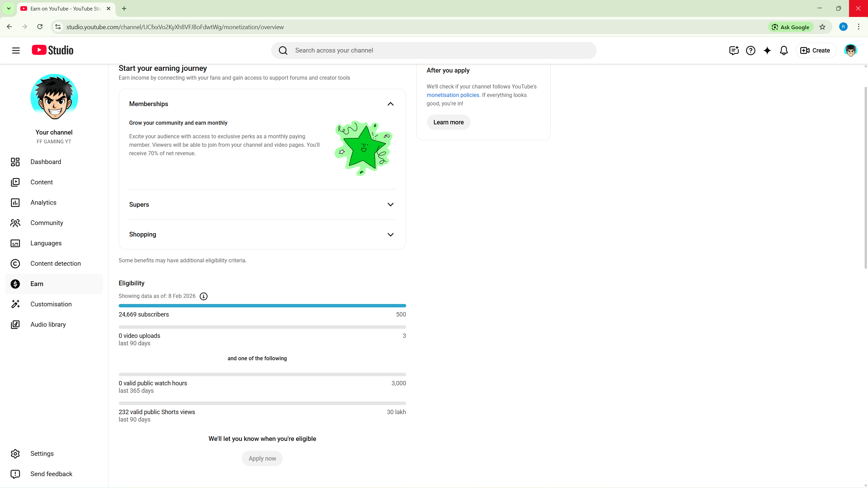The width and height of the screenshot is (868, 488).
Task: Click the Learn more button
Action: (448, 122)
